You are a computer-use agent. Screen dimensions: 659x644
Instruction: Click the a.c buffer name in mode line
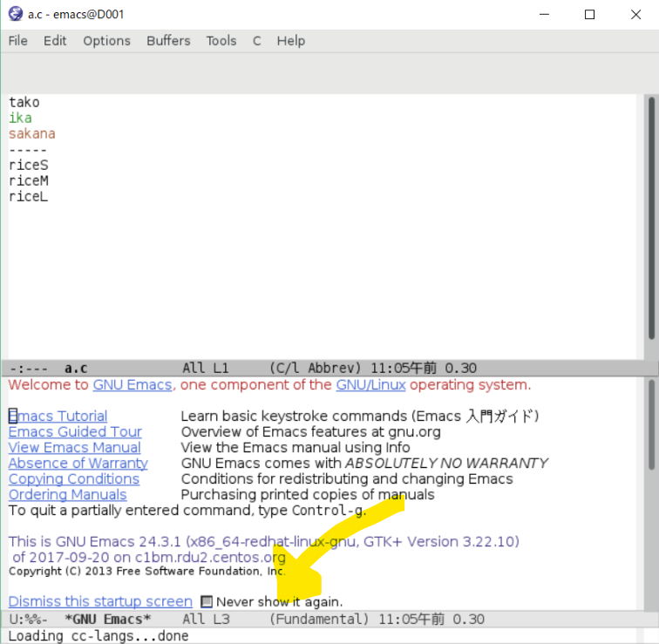(x=76, y=369)
